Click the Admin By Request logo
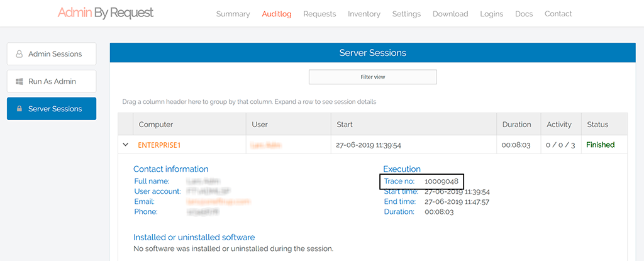 coord(106,13)
